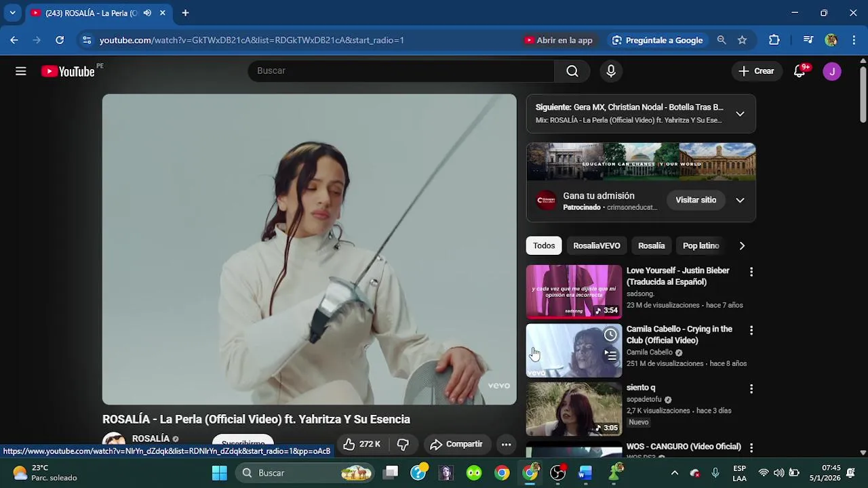Open the media control icon in toolbar
The height and width of the screenshot is (488, 868).
click(x=808, y=40)
